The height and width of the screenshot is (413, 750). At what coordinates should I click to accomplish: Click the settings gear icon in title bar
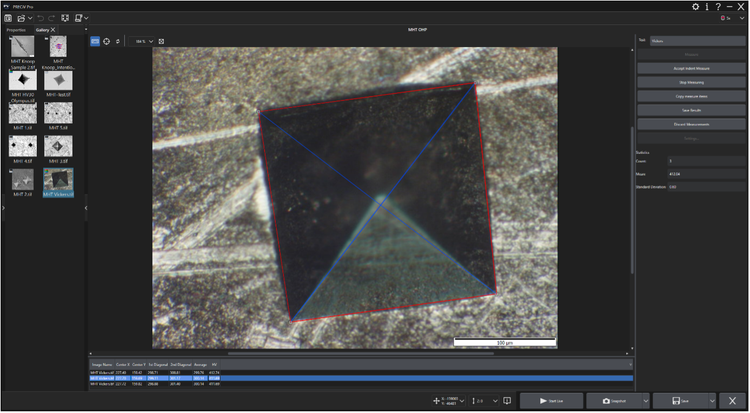pyautogui.click(x=696, y=6)
